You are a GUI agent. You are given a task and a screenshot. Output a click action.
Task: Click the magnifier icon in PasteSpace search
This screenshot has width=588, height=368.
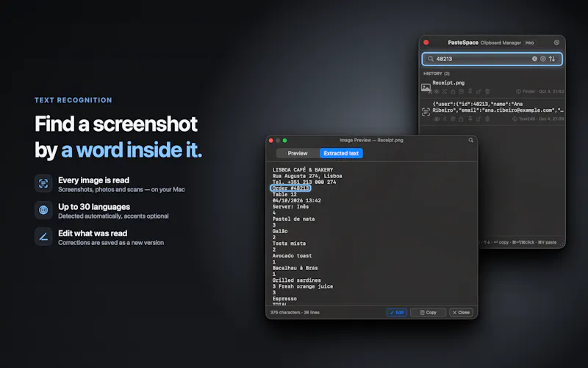pos(431,59)
